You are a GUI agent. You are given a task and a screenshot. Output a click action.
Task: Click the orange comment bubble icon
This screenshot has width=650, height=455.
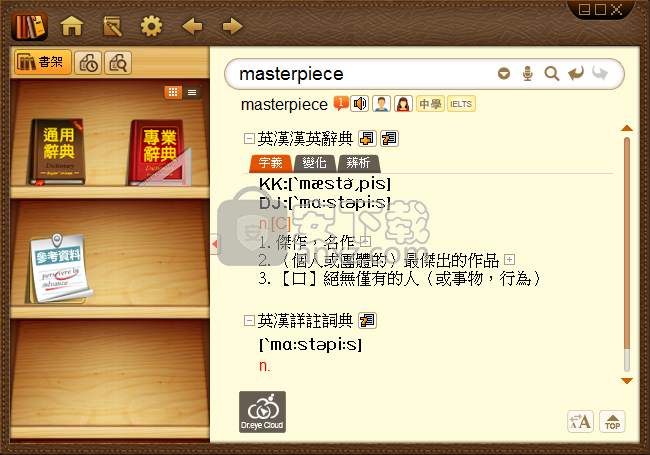click(x=341, y=104)
